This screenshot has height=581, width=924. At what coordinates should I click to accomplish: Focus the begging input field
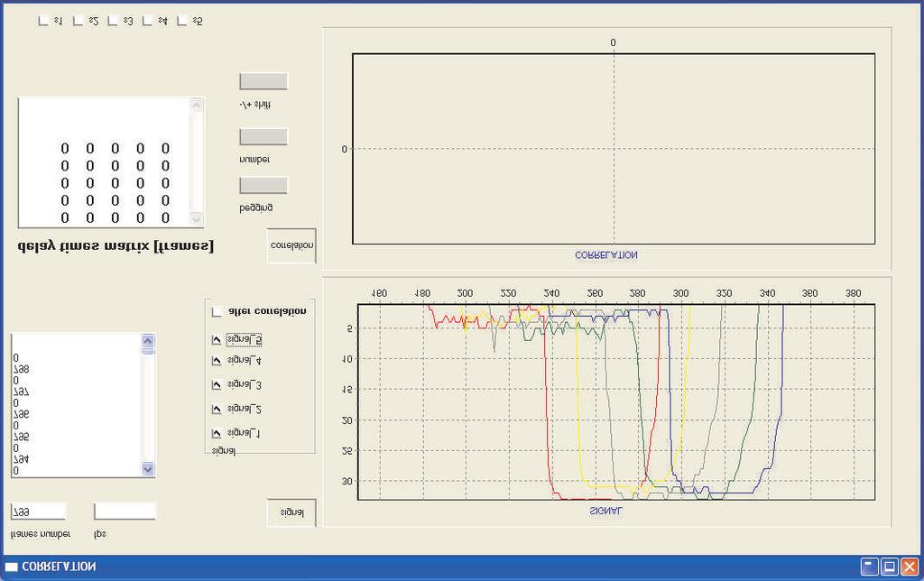coord(263,185)
